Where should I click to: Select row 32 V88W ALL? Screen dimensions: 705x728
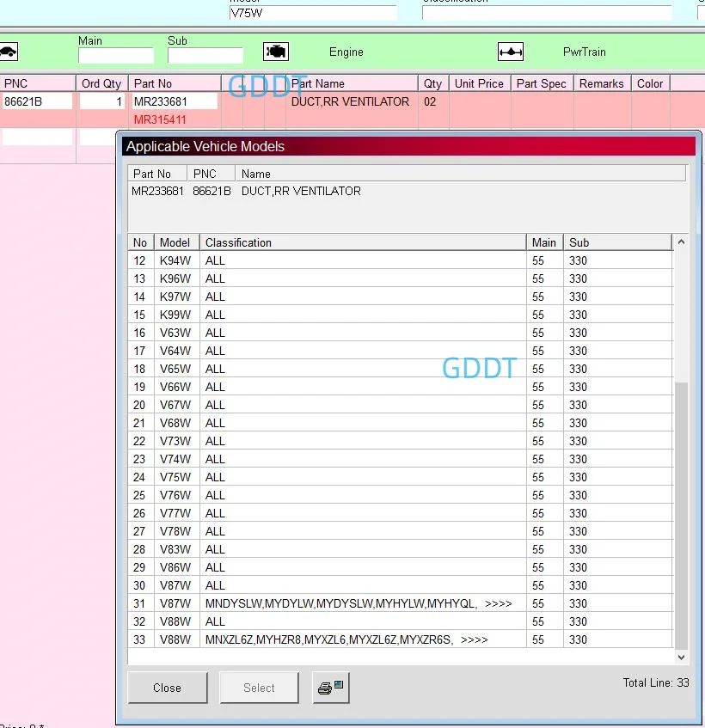tap(401, 621)
